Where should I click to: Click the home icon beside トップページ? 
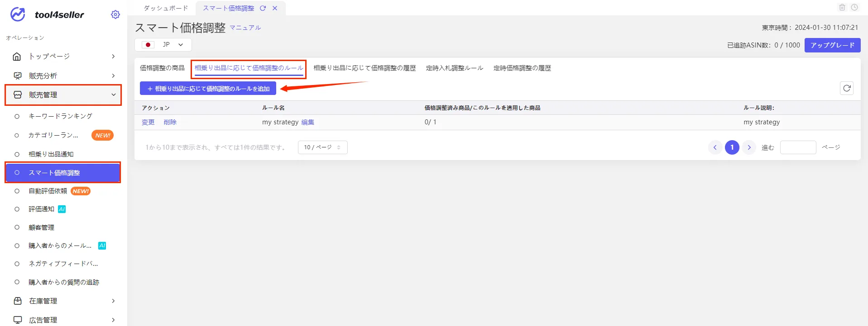(17, 57)
